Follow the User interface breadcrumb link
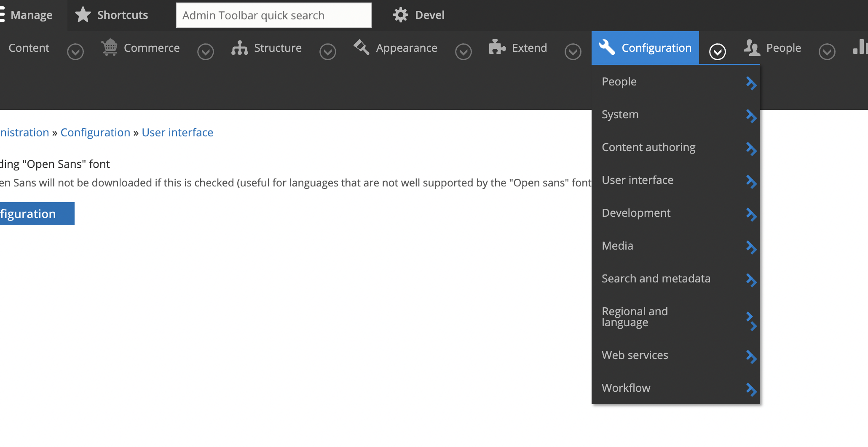The image size is (868, 447). 177,132
